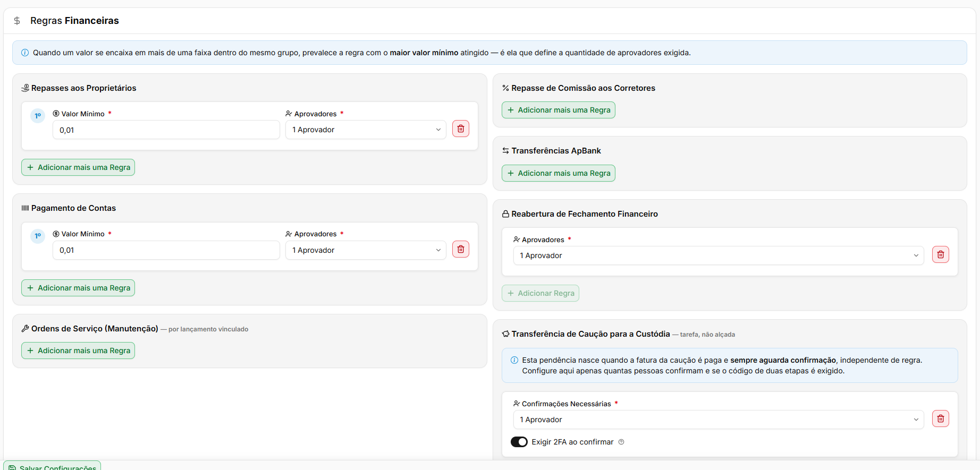Viewport: 980px width, 470px height.
Task: Open Aprovadores dropdown in Repasses aos Proprietários
Action: (366, 130)
